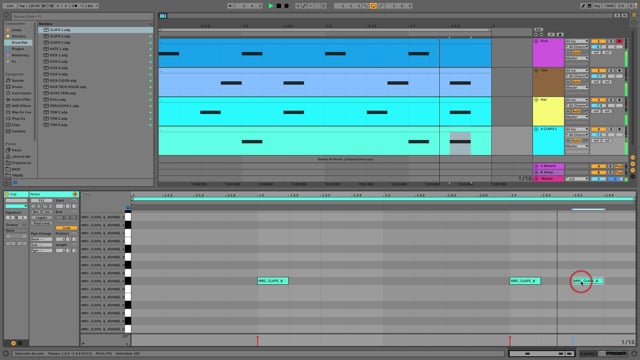
Task: Solo the Kick track with S button
Action: tap(611, 41)
